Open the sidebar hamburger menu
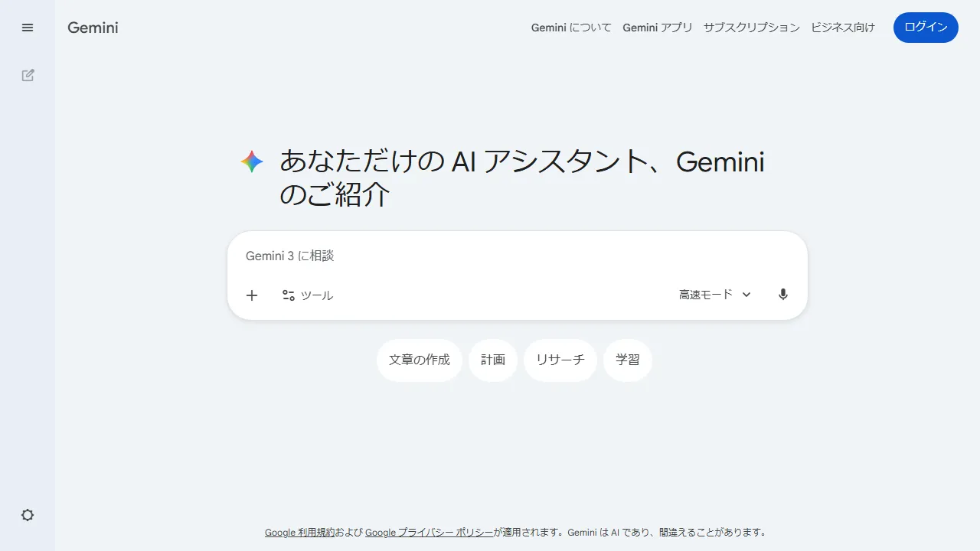 tap(28, 28)
